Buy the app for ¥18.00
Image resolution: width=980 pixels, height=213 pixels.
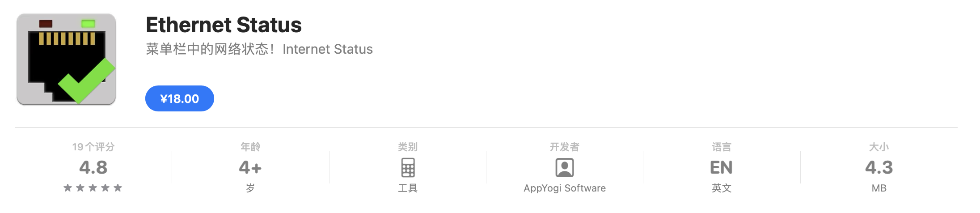tap(180, 98)
